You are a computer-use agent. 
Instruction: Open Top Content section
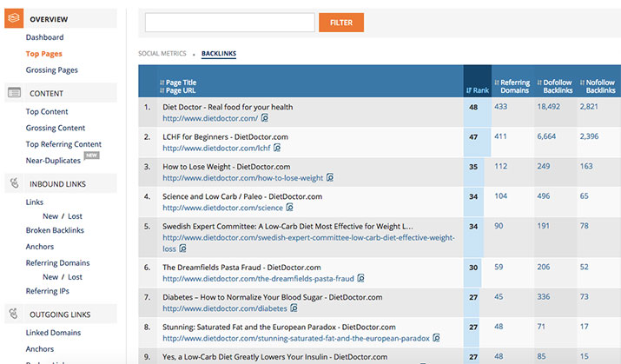47,112
